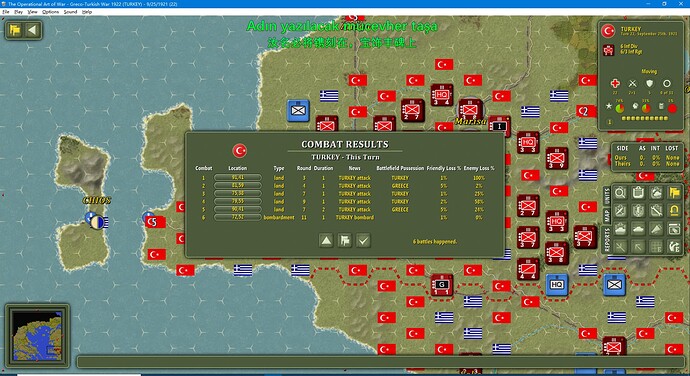The width and height of the screenshot is (690, 376).
Task: Confirm combat results with the checkmark button
Action: [x=363, y=240]
